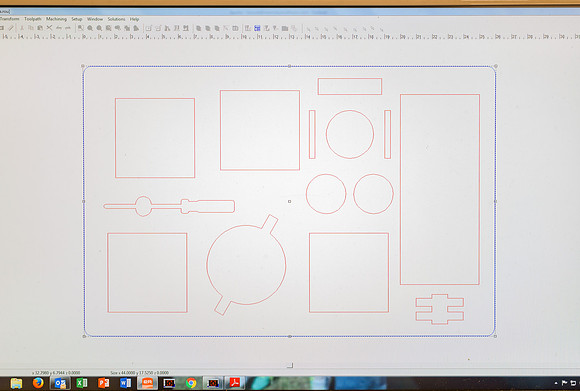Click the top-middle selection handle
580x391 pixels.
[289, 66]
